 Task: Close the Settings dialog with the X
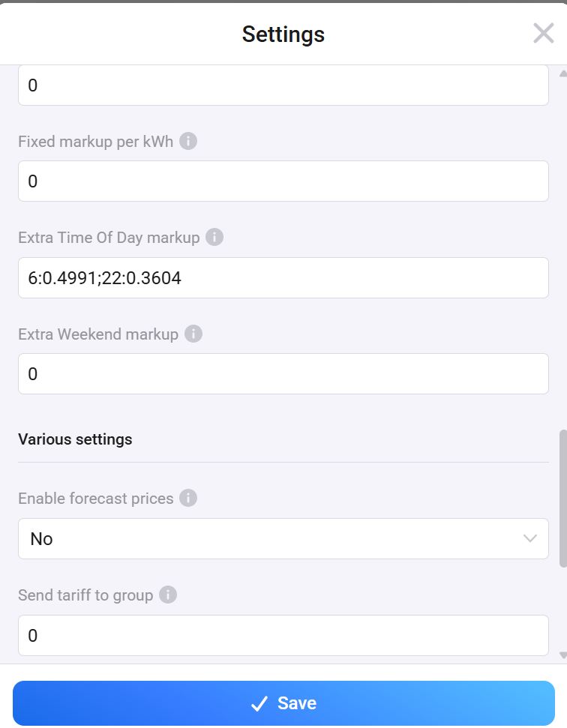tap(543, 33)
